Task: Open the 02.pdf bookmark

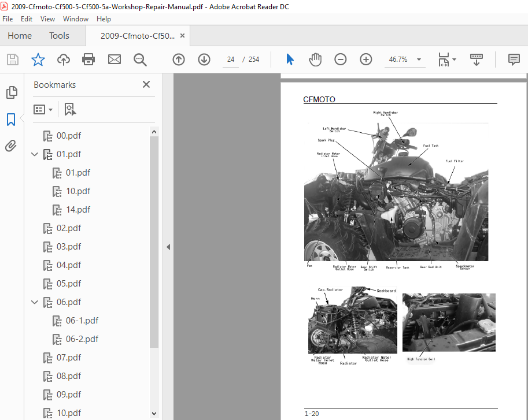Action: [69, 228]
